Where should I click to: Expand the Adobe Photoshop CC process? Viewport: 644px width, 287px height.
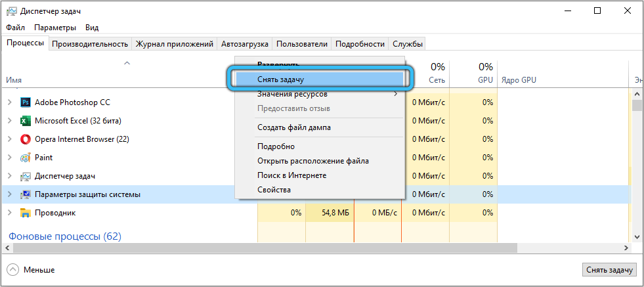click(x=9, y=102)
